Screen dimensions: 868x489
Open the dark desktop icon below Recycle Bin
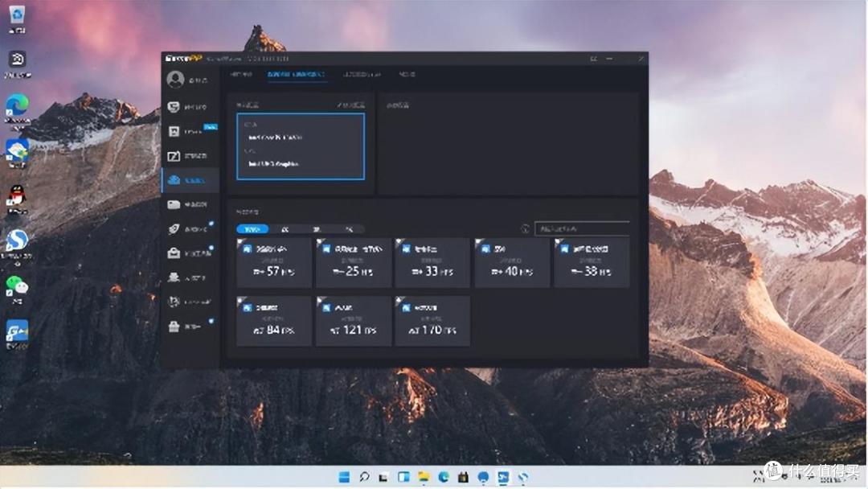coord(17,64)
